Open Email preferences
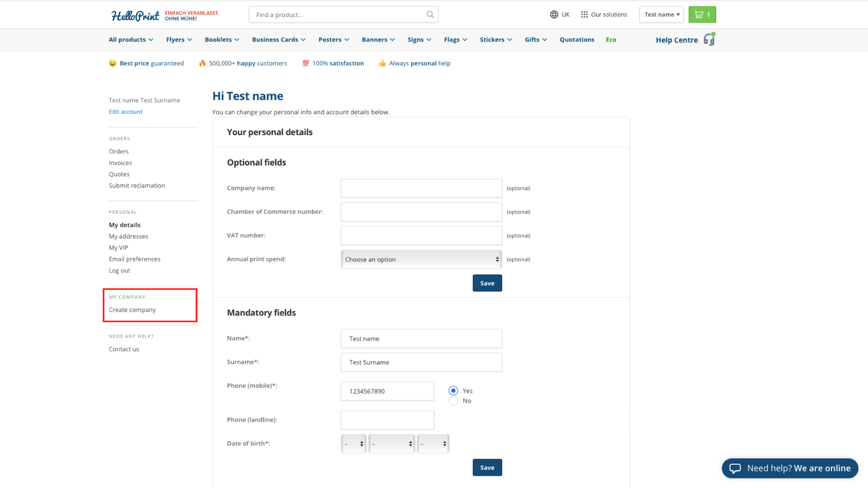Image resolution: width=868 pixels, height=488 pixels. point(135,259)
